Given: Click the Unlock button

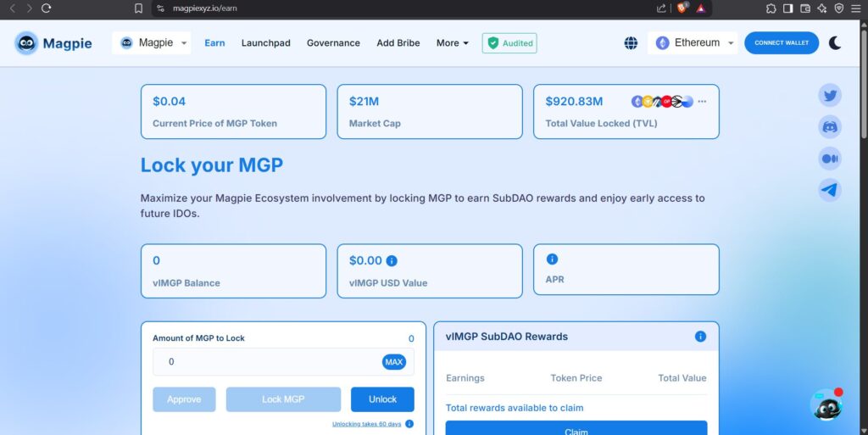Looking at the screenshot, I should click(382, 399).
